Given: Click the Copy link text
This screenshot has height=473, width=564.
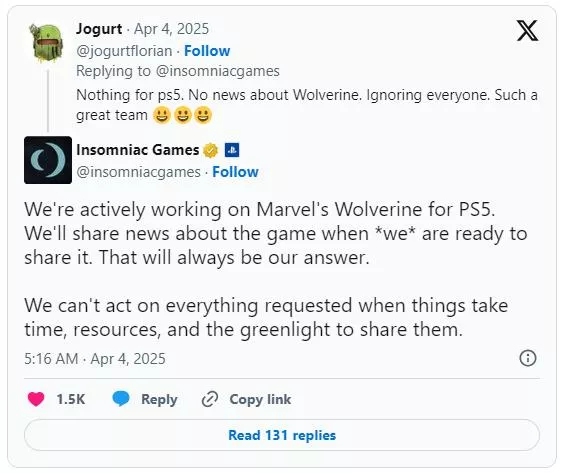Looking at the screenshot, I should [260, 399].
